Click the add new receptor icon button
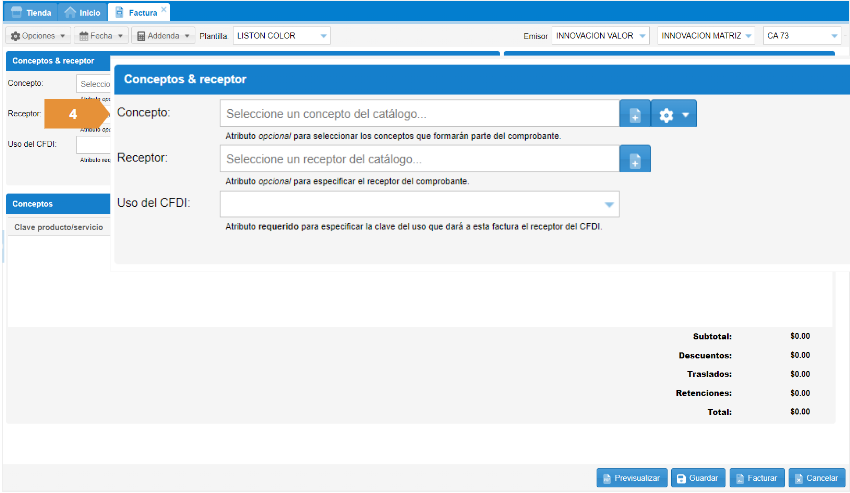850x493 pixels. pos(634,159)
